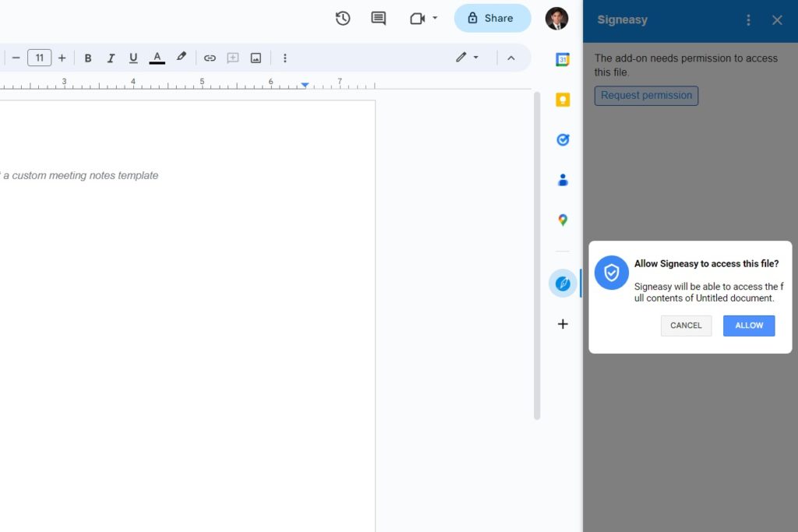Select the highlight color tool
Screen dimensions: 798x532
pos(180,58)
